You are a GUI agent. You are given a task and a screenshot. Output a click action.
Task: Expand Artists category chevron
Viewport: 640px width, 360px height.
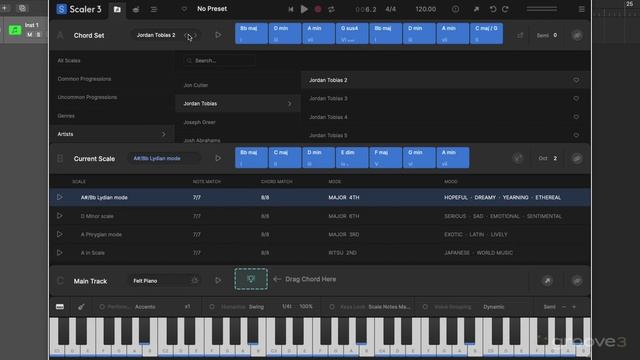164,134
